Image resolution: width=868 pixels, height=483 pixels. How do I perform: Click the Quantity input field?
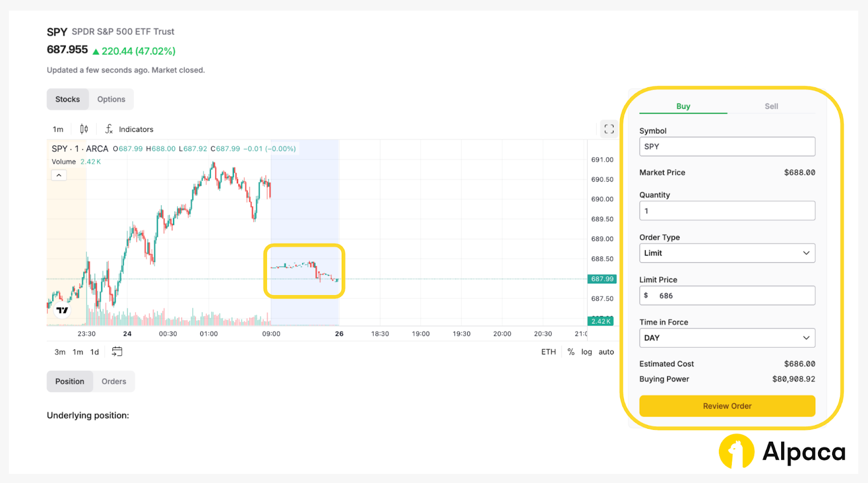(727, 211)
